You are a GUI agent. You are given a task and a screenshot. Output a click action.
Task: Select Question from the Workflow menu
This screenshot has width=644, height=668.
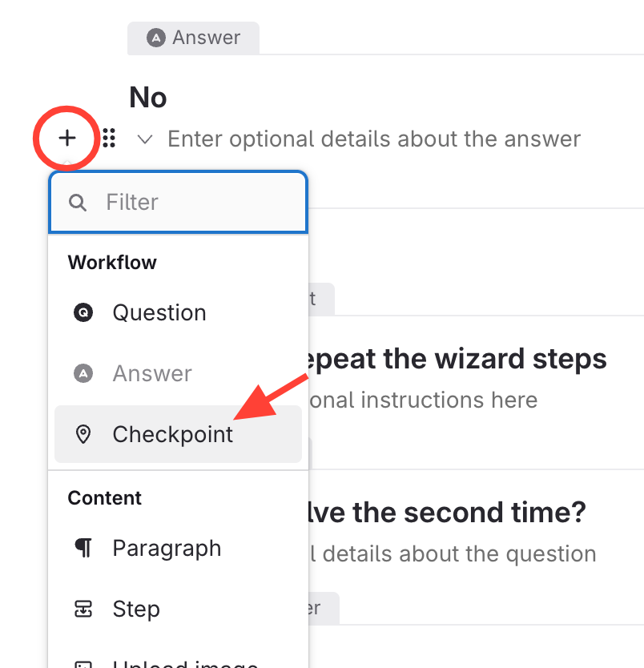tap(159, 312)
